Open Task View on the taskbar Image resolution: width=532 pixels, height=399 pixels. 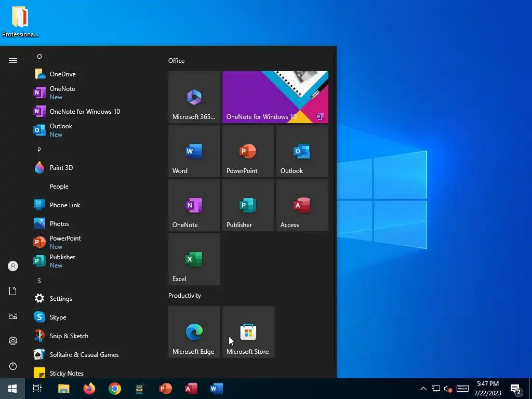[37, 389]
